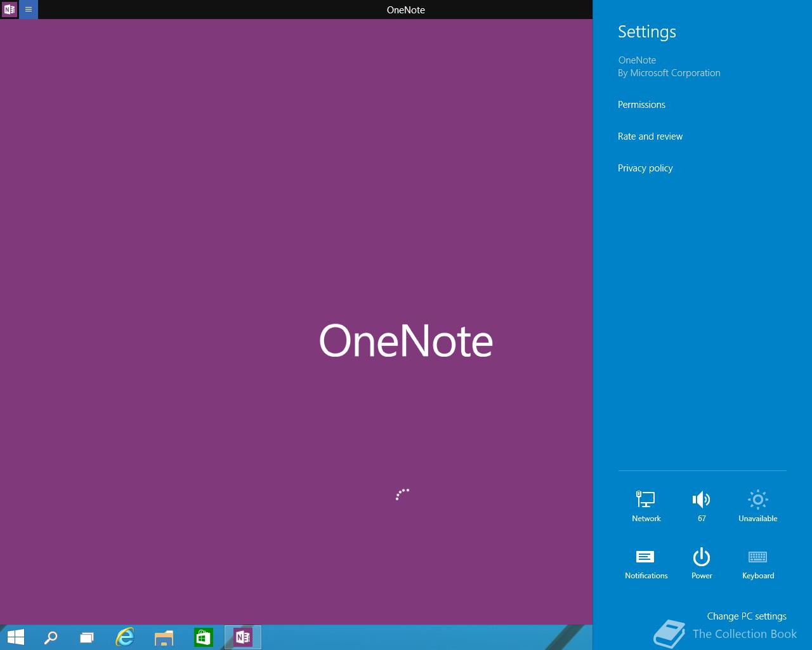
Task: Open Permissions settings
Action: (641, 105)
